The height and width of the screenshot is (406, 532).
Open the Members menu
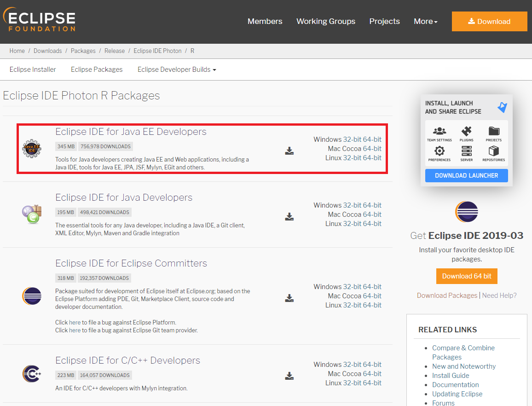tap(265, 21)
